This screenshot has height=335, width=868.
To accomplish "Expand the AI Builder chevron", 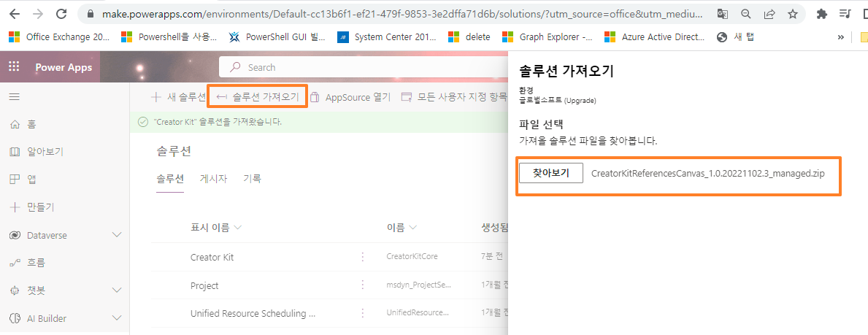I will pos(117,317).
